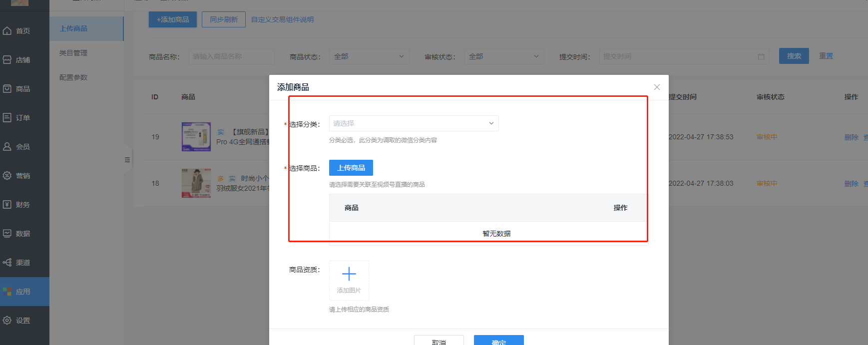
Task: Click the 取消 button
Action: point(439,341)
